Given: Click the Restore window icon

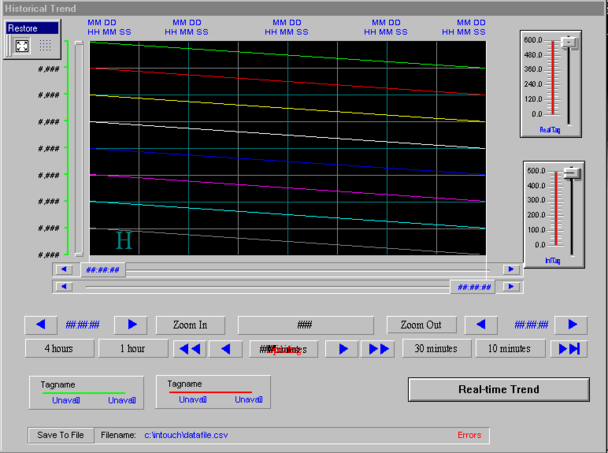Looking at the screenshot, I should [x=19, y=45].
